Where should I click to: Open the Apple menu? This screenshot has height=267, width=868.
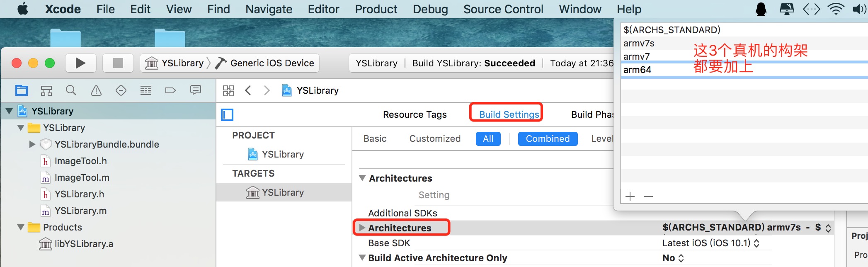(23, 9)
